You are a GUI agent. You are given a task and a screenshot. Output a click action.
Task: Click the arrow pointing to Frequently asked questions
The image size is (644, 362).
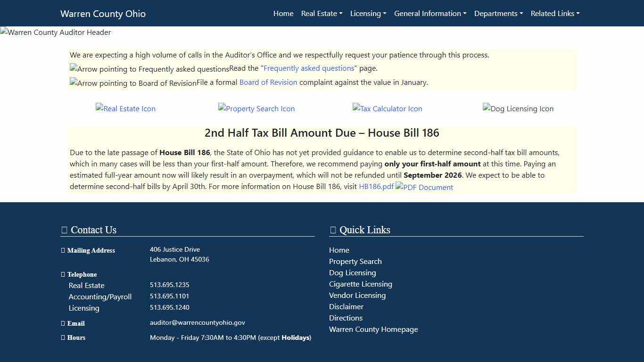tap(149, 69)
